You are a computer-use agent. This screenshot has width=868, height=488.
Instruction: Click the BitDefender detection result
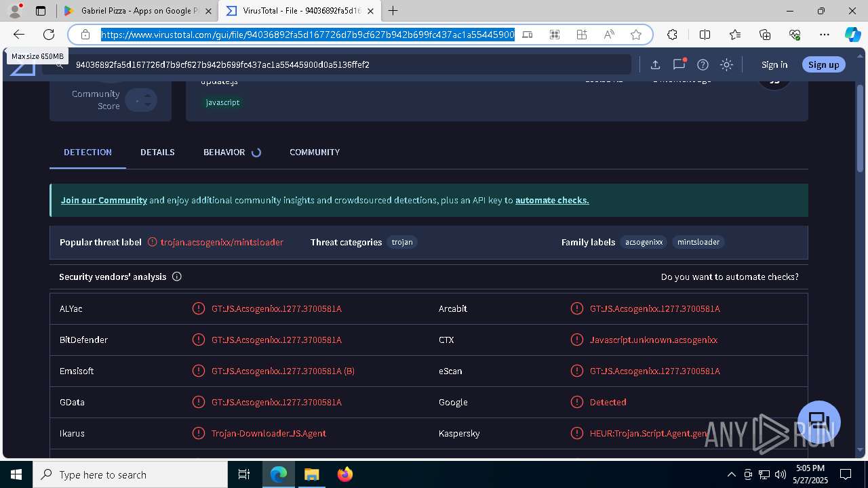[277, 340]
